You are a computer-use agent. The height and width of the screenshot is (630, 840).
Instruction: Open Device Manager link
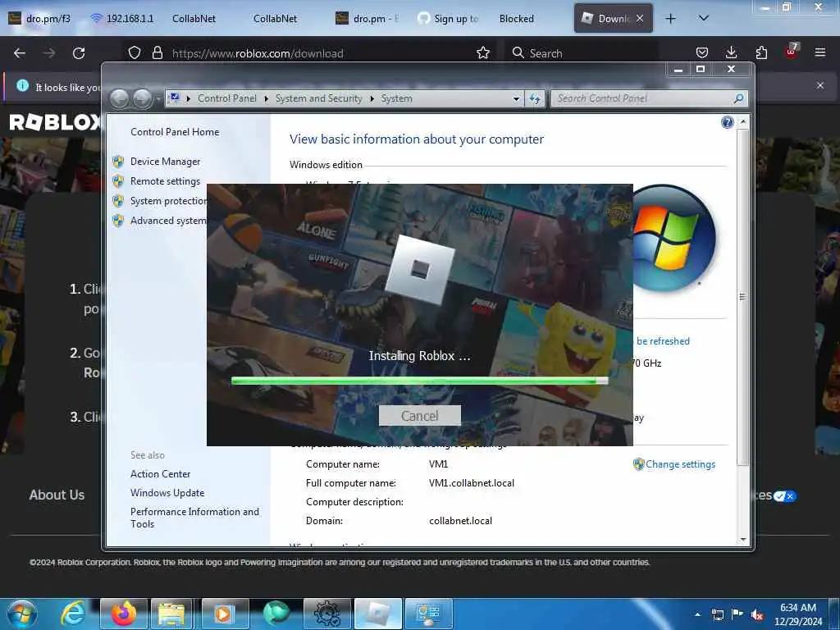tap(165, 162)
